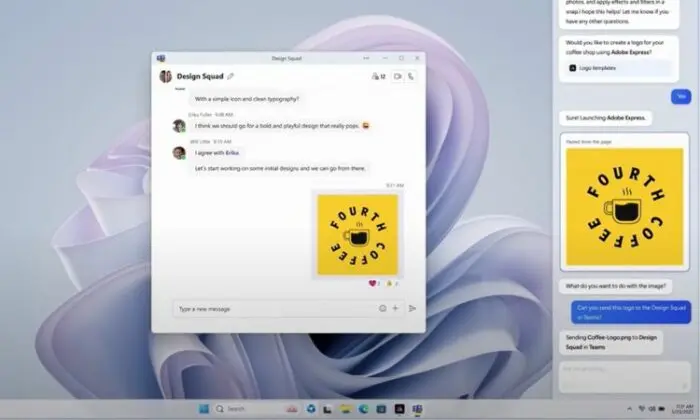The width and height of the screenshot is (700, 420).
Task: Open the Fourth Coffee logo preview in Copilot panel
Action: coord(625,207)
